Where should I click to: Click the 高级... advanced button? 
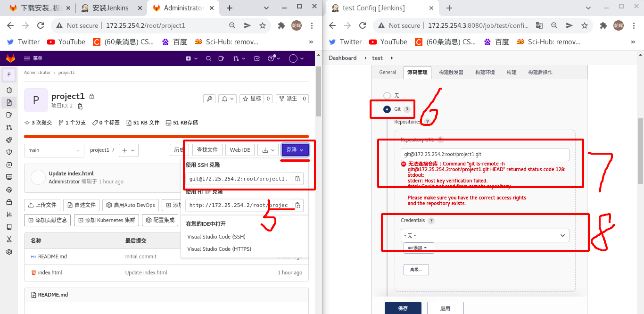click(416, 270)
